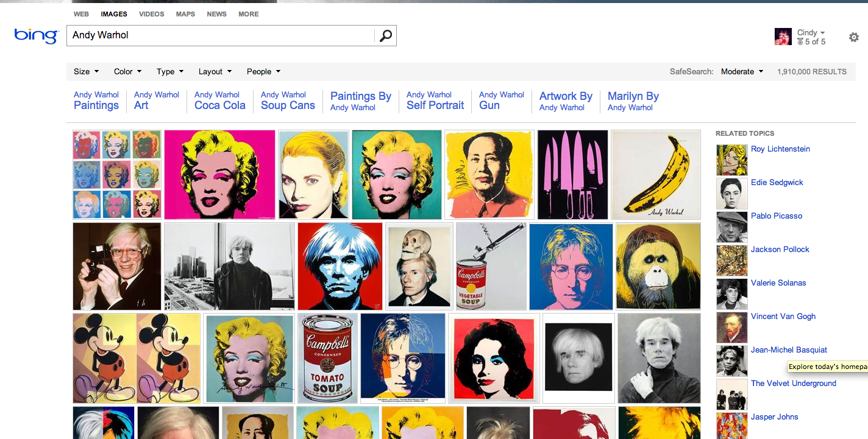868x439 pixels.
Task: Click Artwork By Andy Warhol suggestion
Action: [x=566, y=101]
